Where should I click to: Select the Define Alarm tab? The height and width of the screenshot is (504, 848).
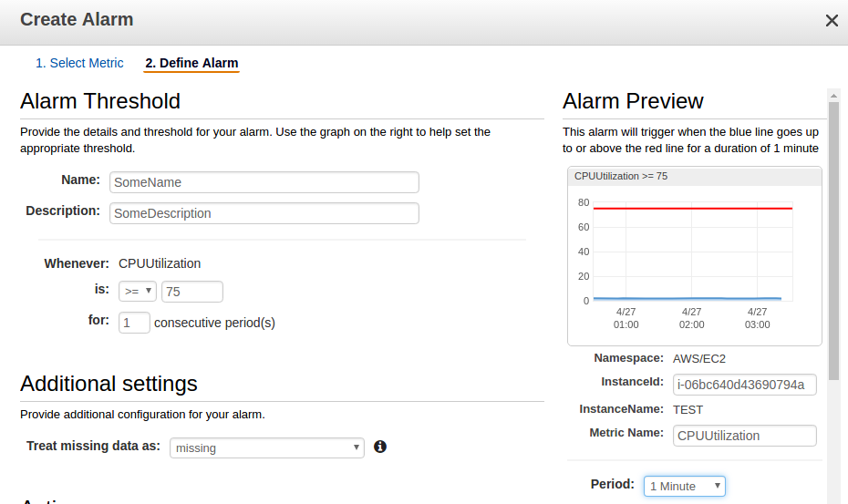(191, 63)
